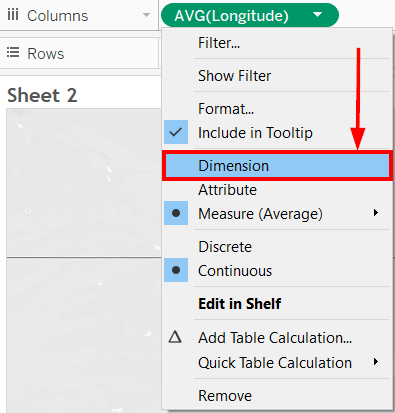
Task: Click the Columns shelf icon
Action: pyautogui.click(x=13, y=15)
